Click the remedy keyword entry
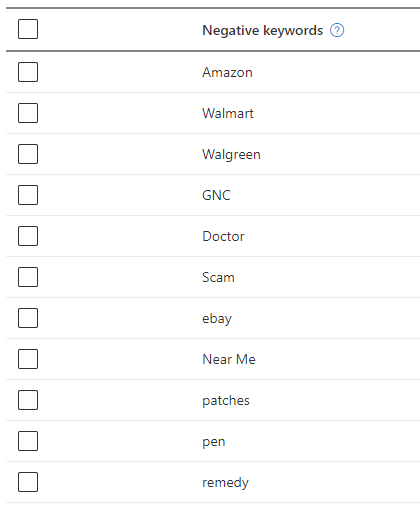 coord(225,483)
